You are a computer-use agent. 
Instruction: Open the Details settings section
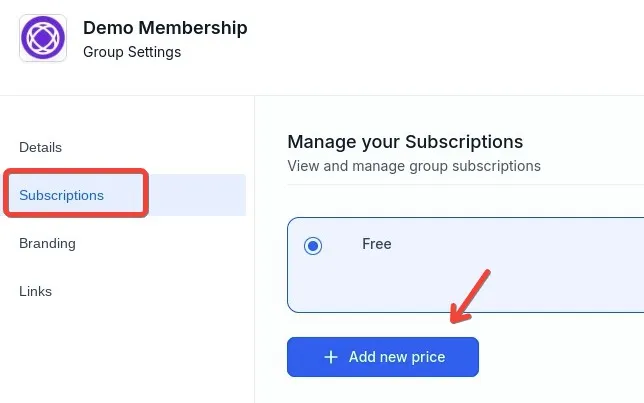40,147
